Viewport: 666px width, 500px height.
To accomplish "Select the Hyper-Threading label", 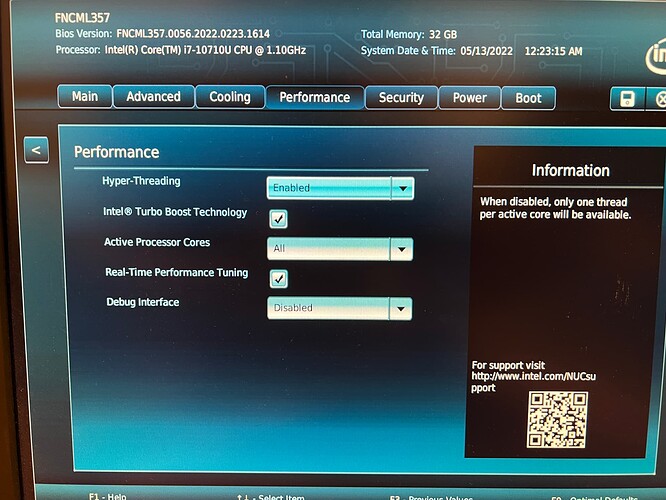I will point(141,181).
